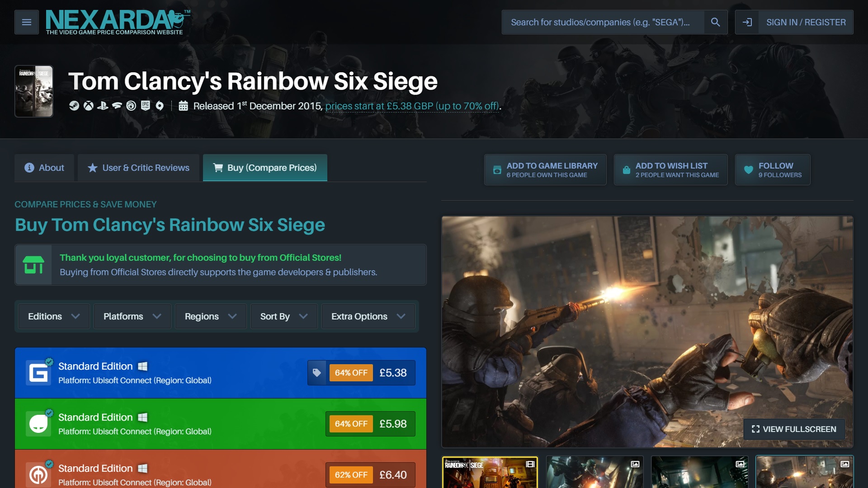This screenshot has height=488, width=868.
Task: Click the PlayStation platform icon
Action: coord(102,106)
